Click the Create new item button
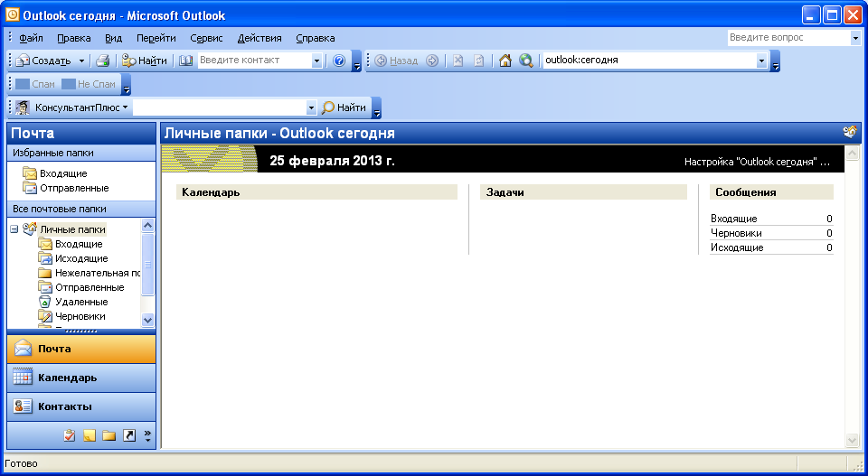This screenshot has height=476, width=868. (43, 61)
